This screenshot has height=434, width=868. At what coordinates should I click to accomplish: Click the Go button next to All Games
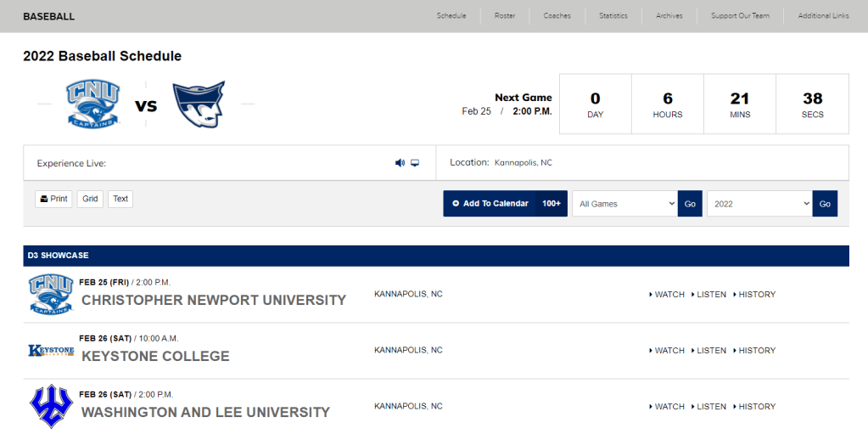[690, 204]
